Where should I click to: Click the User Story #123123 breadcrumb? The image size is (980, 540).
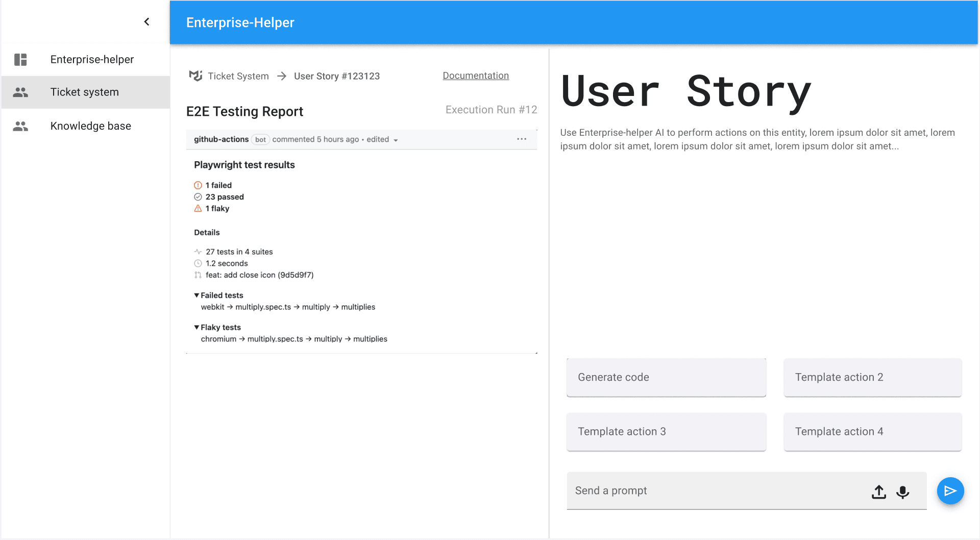coord(336,76)
